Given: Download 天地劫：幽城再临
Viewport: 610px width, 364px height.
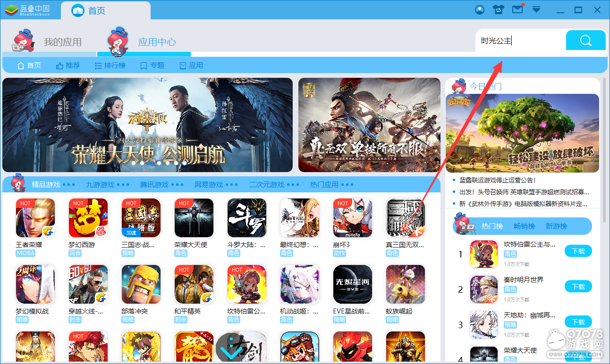Looking at the screenshot, I should click(x=578, y=322).
